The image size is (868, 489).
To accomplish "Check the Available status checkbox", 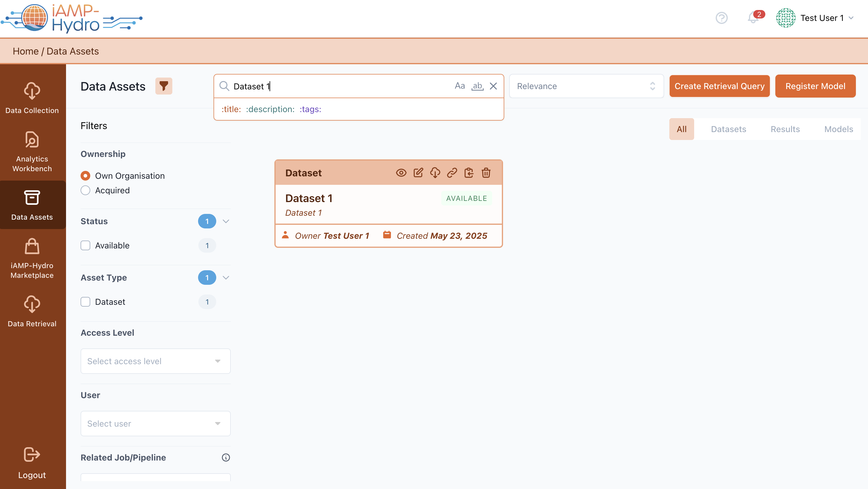I will 85,245.
